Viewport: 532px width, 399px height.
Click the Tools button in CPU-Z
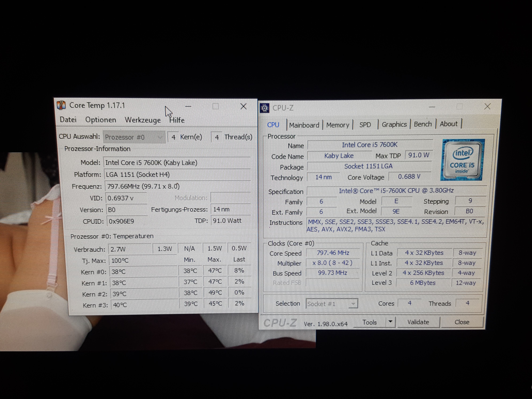(370, 322)
